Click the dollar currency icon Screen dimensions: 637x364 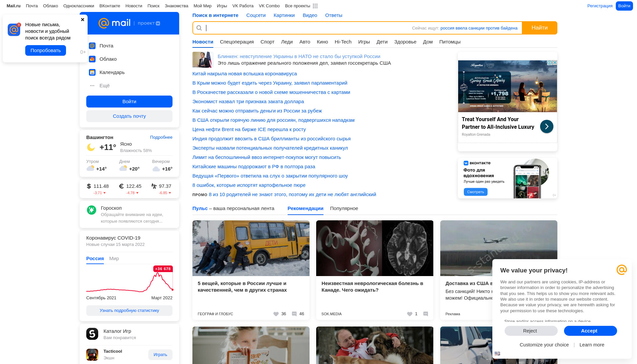point(89,186)
